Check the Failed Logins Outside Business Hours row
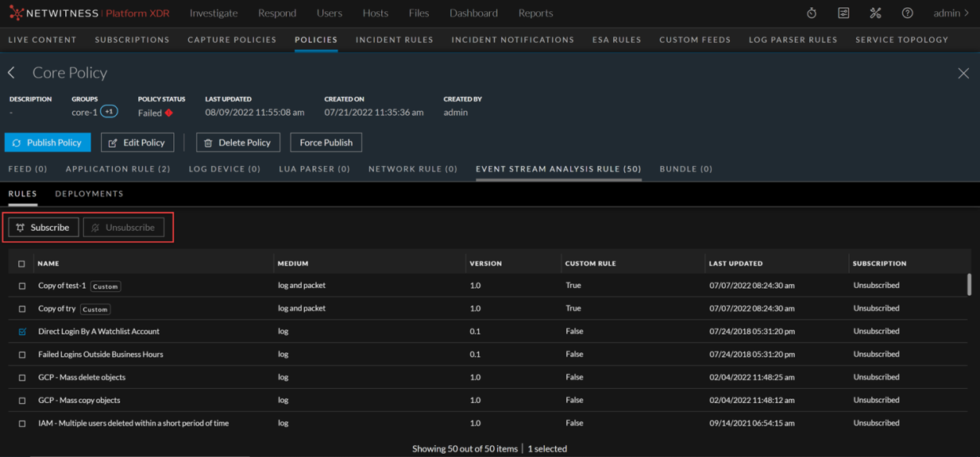This screenshot has width=980, height=457. (x=22, y=355)
